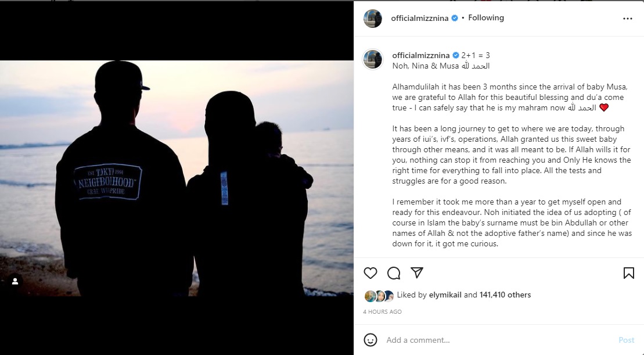This screenshot has width=644, height=355.
Task: Open the three-dot more options menu
Action: pyautogui.click(x=627, y=19)
